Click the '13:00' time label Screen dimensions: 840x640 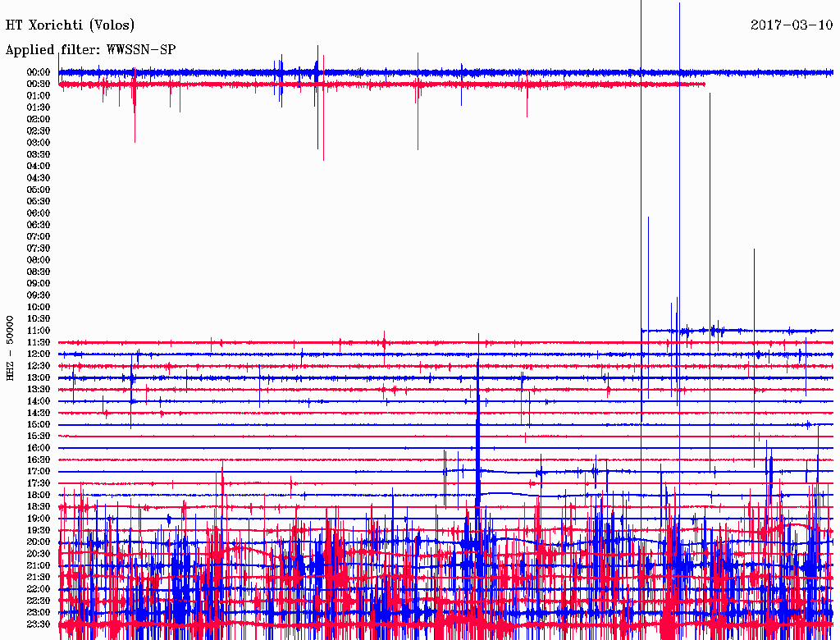pyautogui.click(x=39, y=377)
